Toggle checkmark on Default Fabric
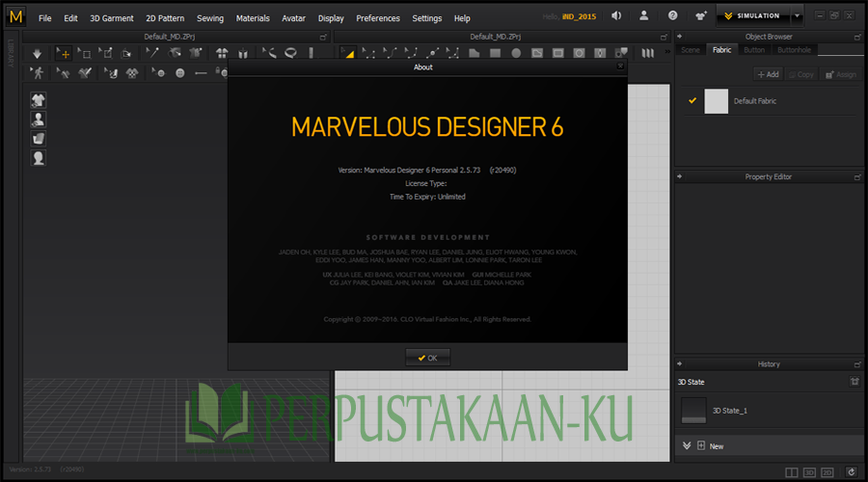The width and height of the screenshot is (868, 482). [x=692, y=100]
